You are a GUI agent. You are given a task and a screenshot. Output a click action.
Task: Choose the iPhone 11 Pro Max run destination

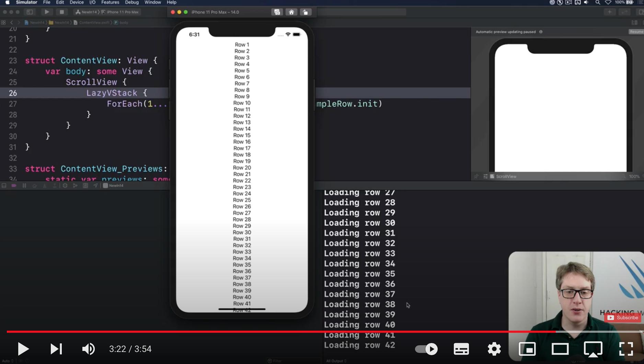coord(120,12)
